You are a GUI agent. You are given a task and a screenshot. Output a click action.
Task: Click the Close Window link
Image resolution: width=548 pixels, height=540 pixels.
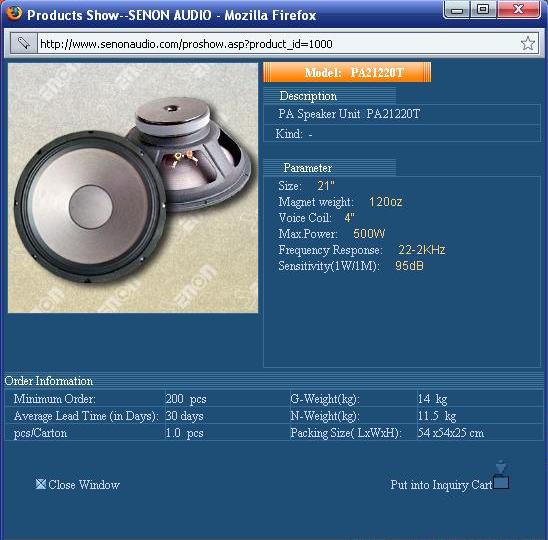pyautogui.click(x=84, y=484)
